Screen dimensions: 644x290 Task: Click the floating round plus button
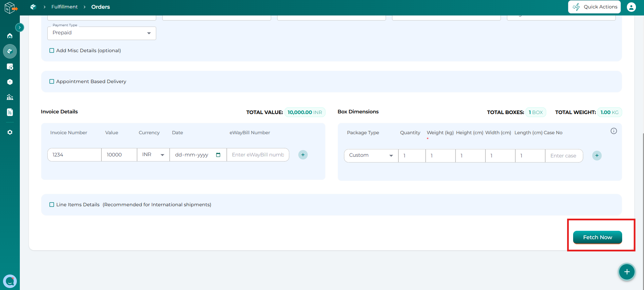click(627, 272)
